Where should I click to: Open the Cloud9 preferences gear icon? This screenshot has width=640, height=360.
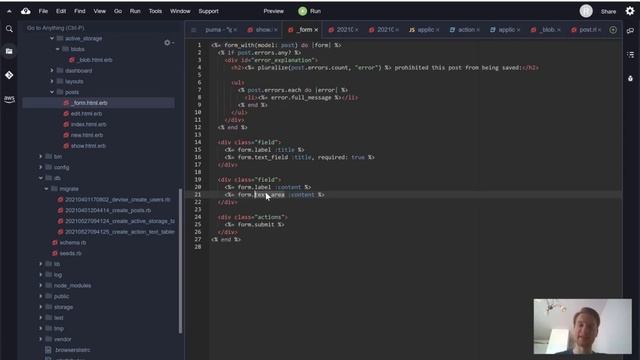click(630, 11)
